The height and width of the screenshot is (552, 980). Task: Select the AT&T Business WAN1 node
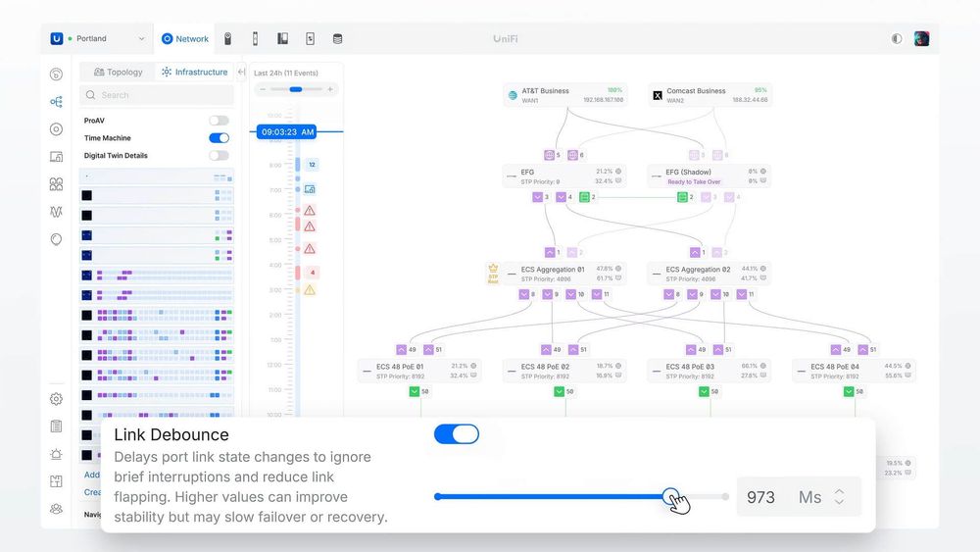(565, 95)
